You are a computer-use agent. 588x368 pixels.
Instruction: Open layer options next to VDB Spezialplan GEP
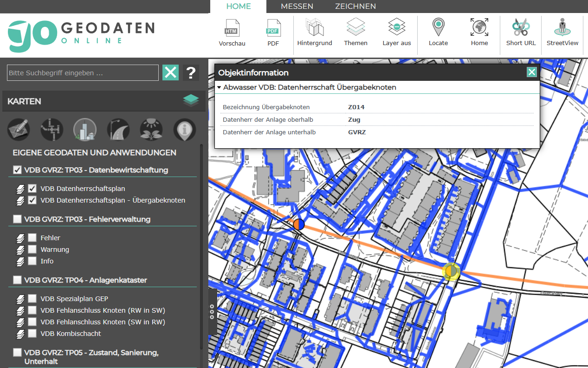20,299
